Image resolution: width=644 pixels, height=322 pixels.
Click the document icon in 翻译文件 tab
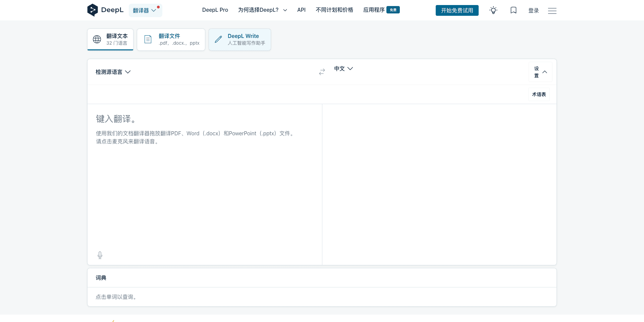coord(148,39)
